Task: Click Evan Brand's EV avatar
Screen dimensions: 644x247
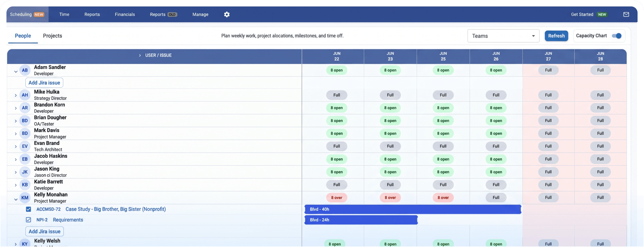Action: click(25, 146)
